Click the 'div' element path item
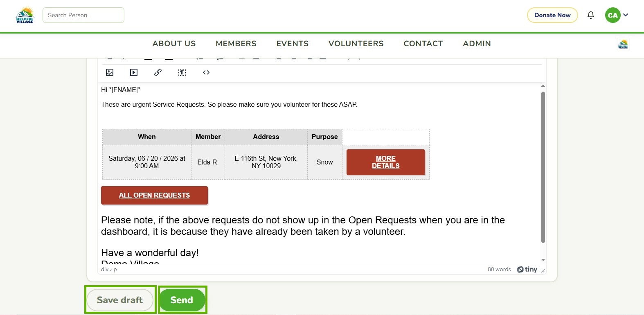 pyautogui.click(x=105, y=269)
